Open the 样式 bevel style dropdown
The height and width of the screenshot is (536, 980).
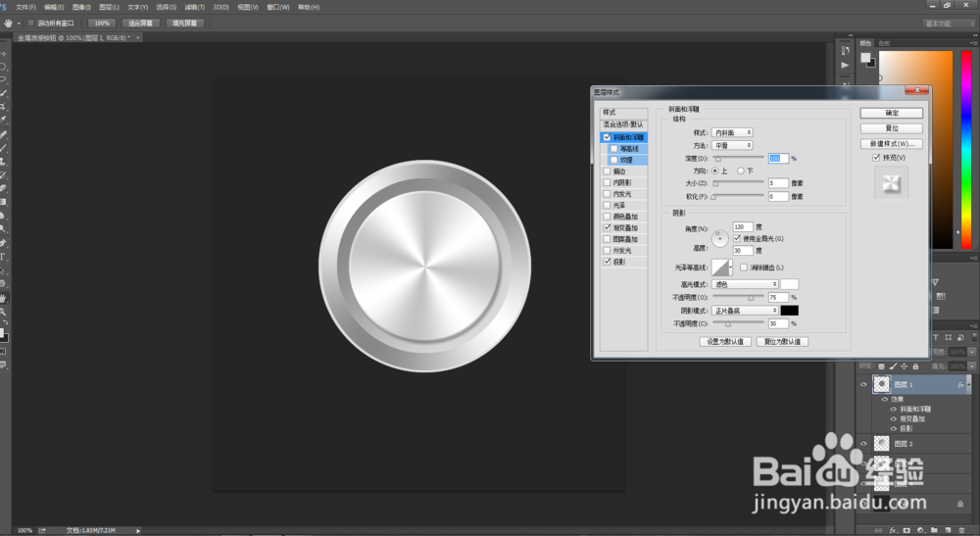(x=732, y=132)
